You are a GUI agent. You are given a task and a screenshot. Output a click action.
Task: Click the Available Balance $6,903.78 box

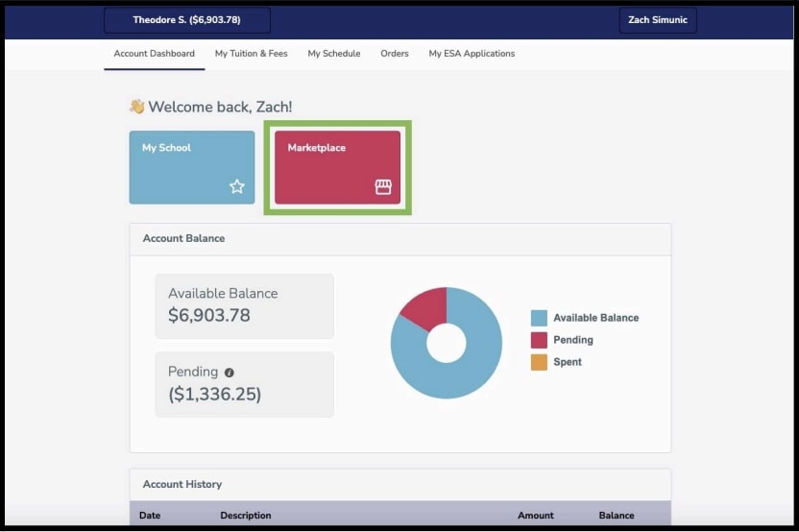(x=244, y=305)
